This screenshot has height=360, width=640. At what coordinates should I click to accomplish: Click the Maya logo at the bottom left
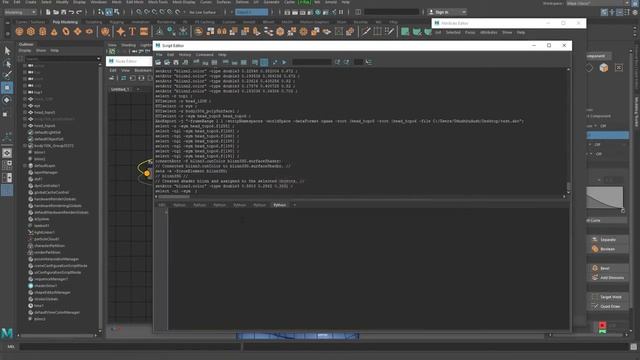7,333
